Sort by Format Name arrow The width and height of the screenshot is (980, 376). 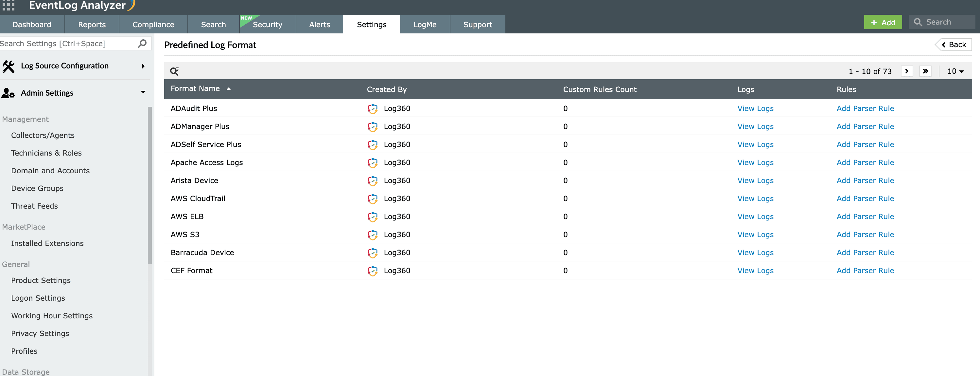point(229,89)
